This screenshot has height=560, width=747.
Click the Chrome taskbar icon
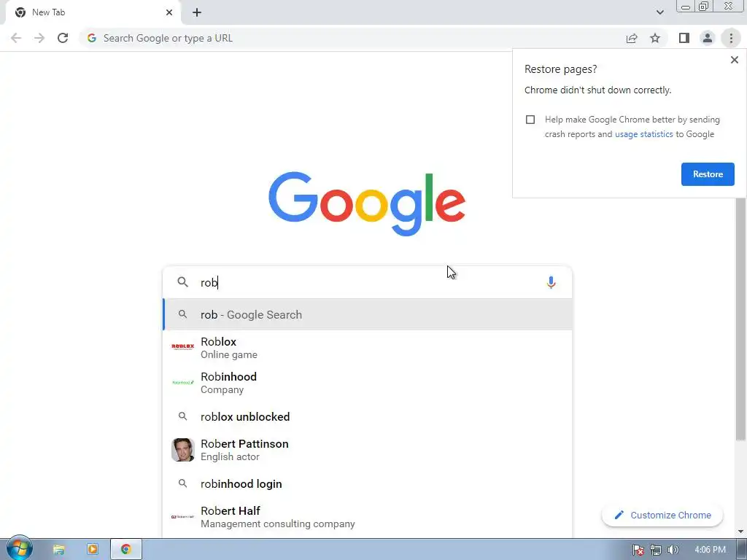point(126,550)
